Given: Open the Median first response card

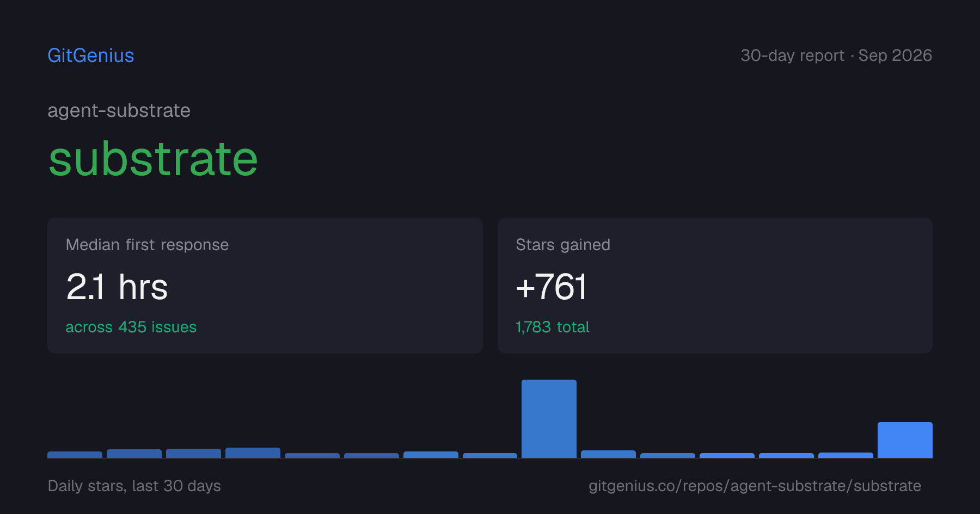Looking at the screenshot, I should point(265,286).
